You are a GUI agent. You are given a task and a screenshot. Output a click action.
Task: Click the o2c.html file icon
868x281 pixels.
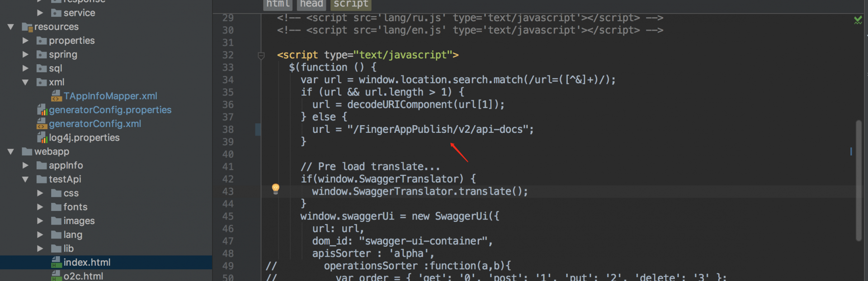pyautogui.click(x=57, y=276)
